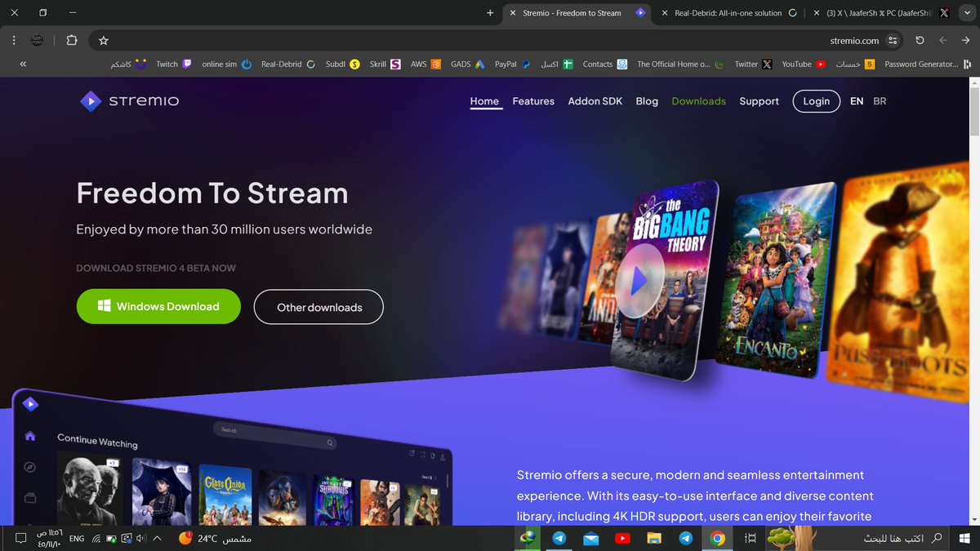Open the AWS bookmark
The height and width of the screenshot is (551, 980).
point(425,64)
